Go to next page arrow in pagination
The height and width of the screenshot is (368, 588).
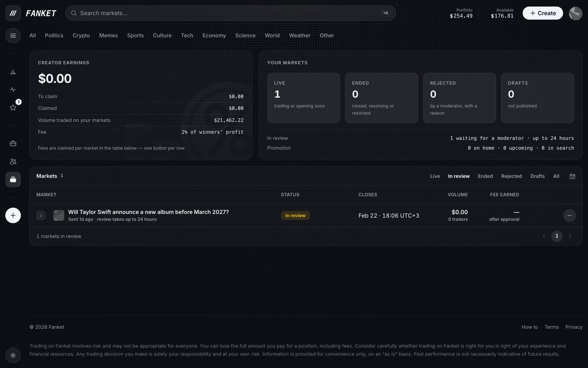coord(570,236)
